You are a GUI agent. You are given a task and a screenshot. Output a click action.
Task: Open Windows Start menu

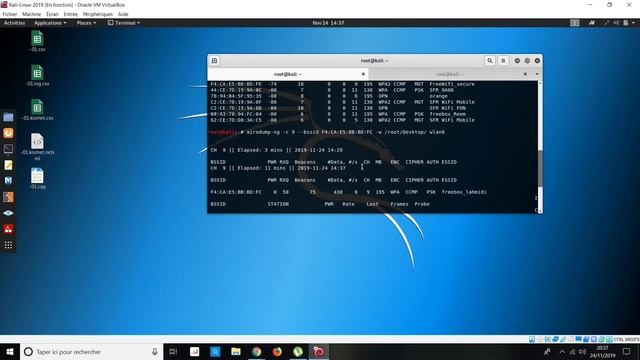(10, 351)
